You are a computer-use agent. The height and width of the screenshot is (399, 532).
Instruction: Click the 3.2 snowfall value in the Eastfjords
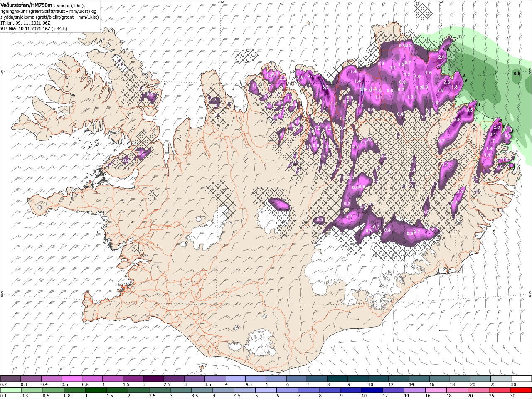[x=497, y=128]
